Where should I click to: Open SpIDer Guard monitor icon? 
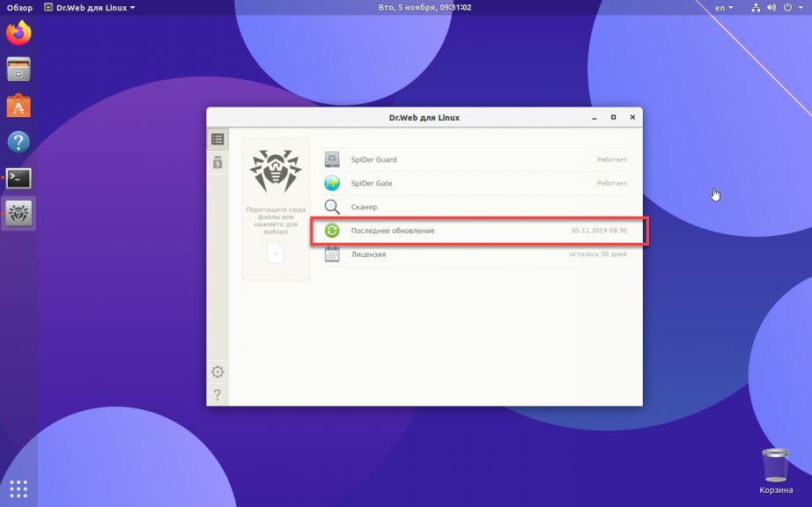tap(332, 159)
